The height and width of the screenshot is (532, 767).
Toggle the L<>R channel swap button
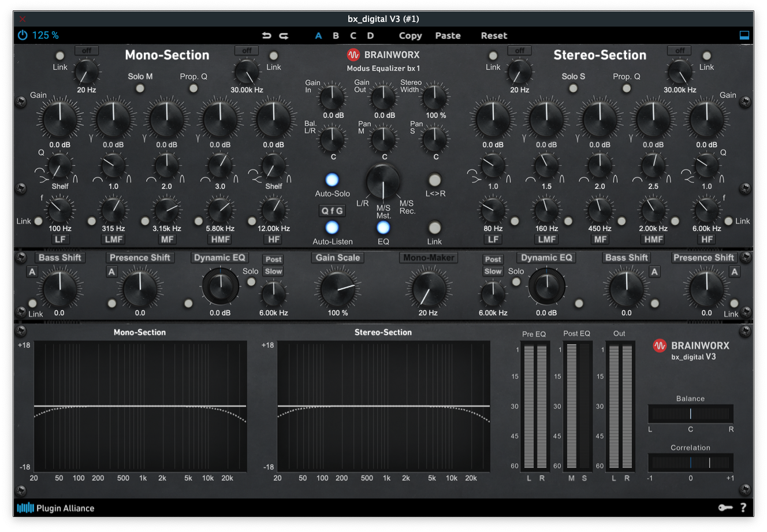(x=435, y=180)
